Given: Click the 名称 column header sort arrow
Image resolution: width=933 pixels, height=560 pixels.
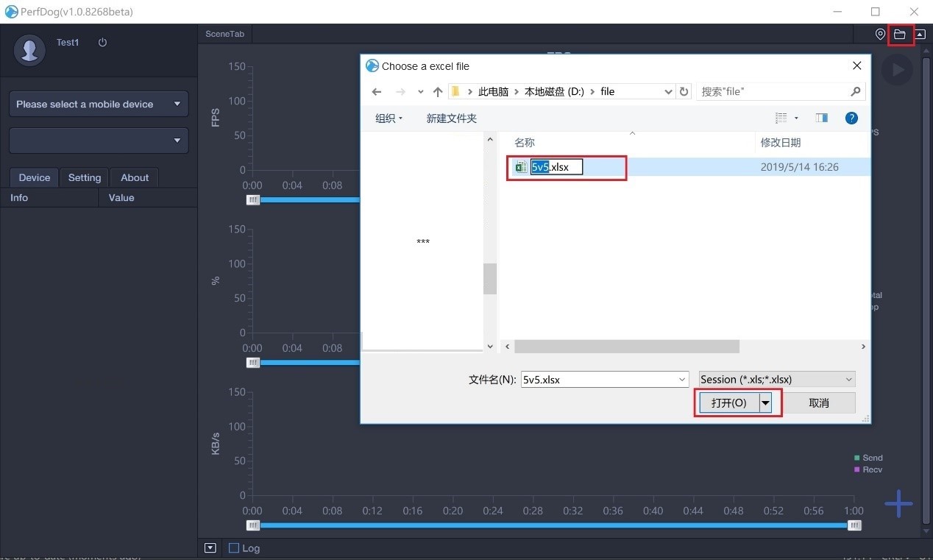Looking at the screenshot, I should coord(631,135).
